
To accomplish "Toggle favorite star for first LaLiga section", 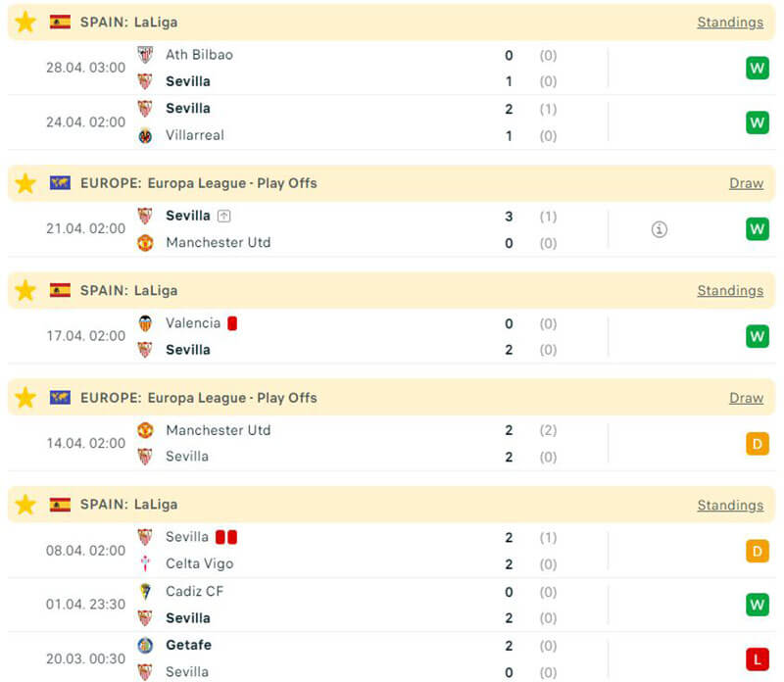I will (25, 22).
